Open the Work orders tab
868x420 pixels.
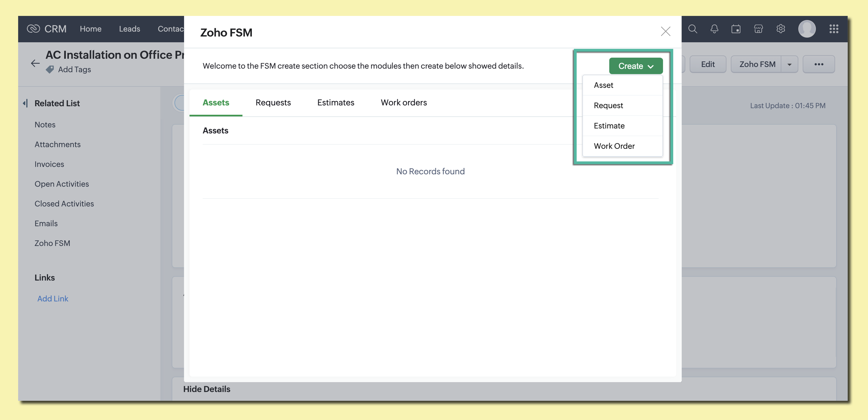point(403,102)
